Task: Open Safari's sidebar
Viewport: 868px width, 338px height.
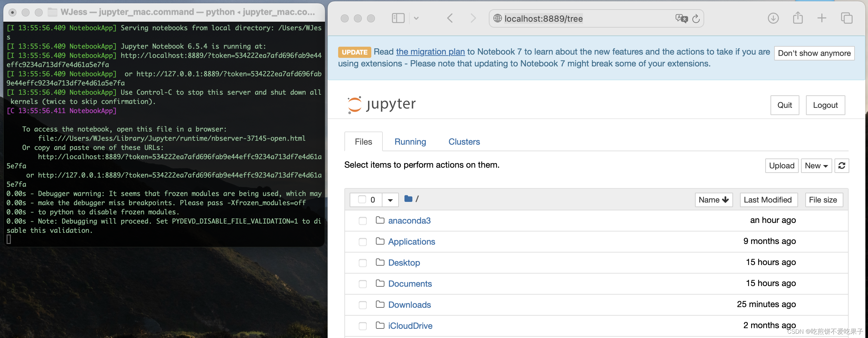Action: (398, 18)
